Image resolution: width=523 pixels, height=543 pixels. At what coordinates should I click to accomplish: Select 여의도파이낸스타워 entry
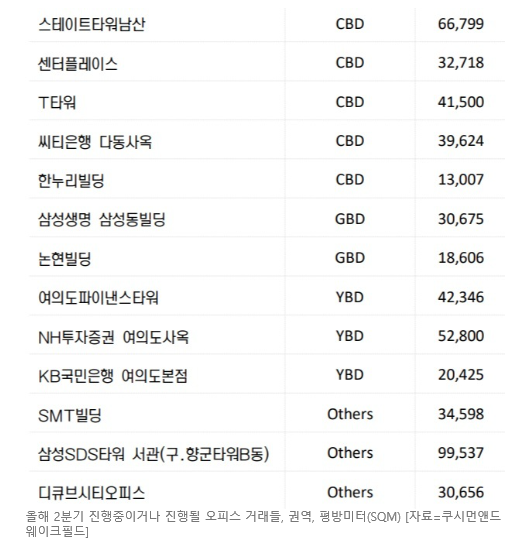point(98,297)
